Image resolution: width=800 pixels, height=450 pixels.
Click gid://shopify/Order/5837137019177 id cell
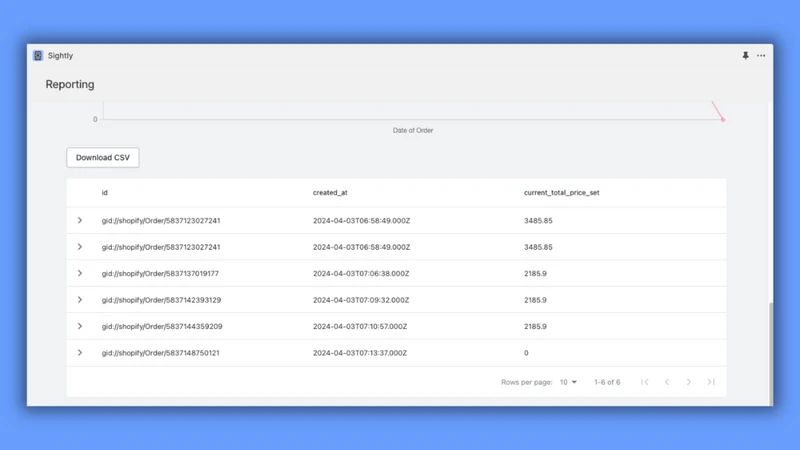coord(160,273)
